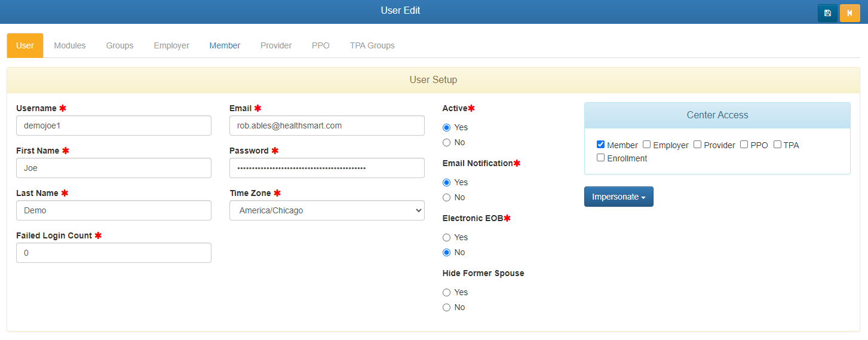
Task: Switch to the Modules tab
Action: [x=70, y=45]
